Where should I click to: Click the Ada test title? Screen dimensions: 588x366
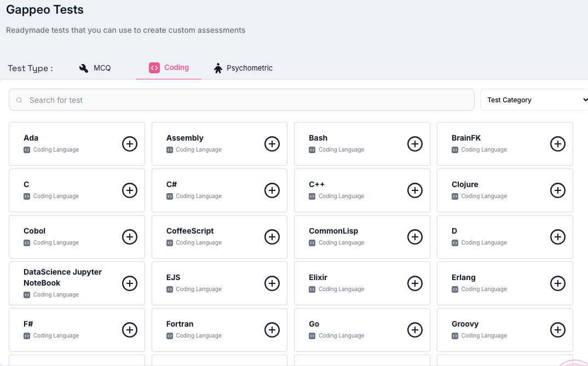[31, 138]
